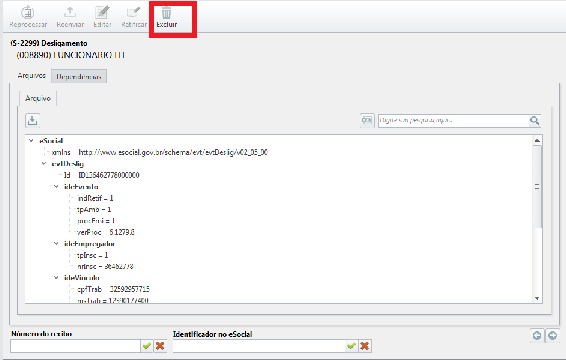The image size is (566, 360).
Task: Focus the Identificador no eSocial field
Action: (258, 346)
